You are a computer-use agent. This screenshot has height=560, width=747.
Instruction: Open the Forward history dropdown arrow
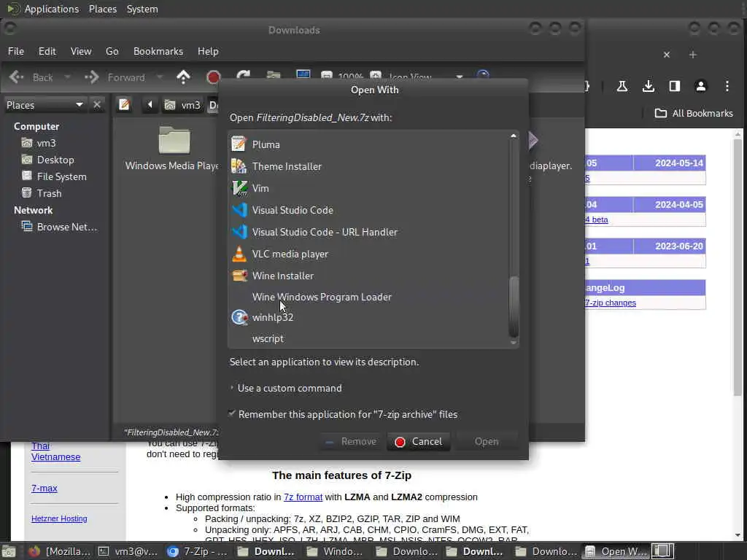click(160, 77)
